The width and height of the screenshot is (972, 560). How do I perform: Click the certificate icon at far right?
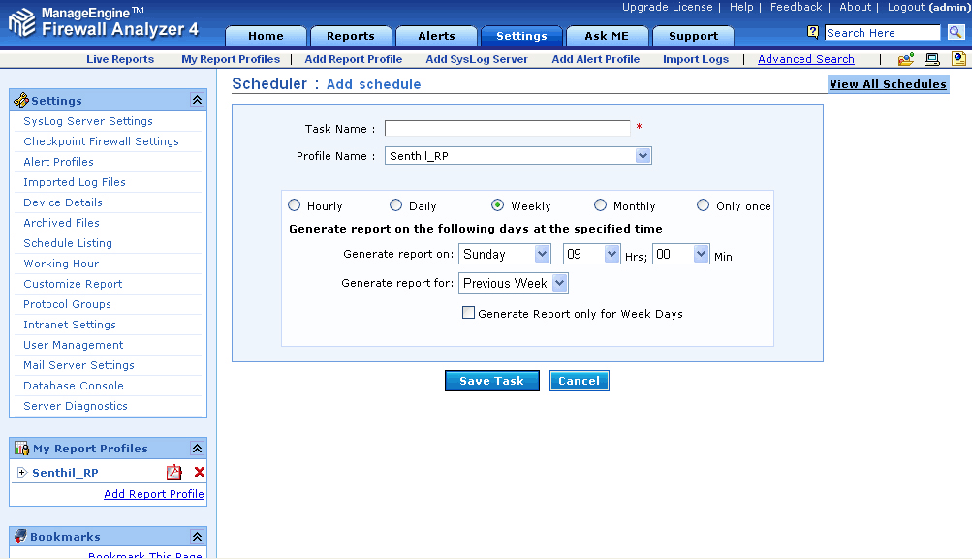[958, 59]
